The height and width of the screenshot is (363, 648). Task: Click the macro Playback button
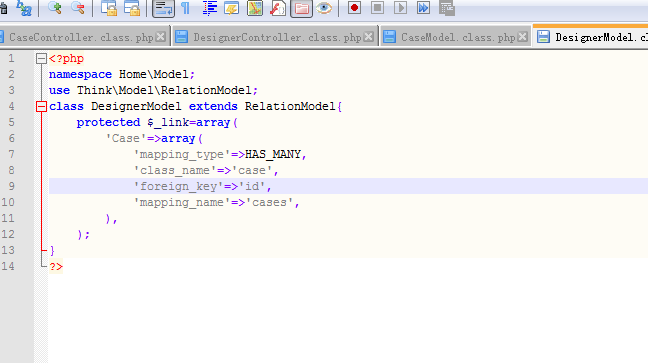tap(400, 8)
